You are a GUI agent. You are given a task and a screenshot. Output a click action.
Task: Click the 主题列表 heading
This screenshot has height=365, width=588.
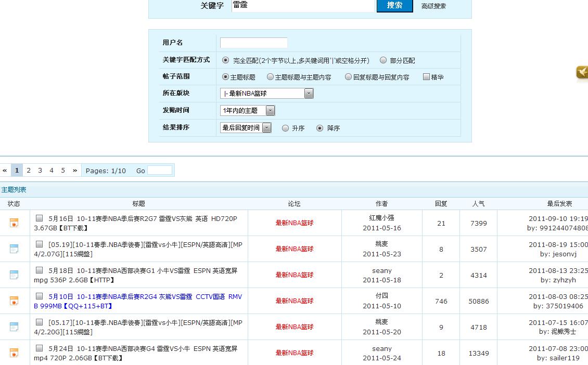(x=14, y=190)
